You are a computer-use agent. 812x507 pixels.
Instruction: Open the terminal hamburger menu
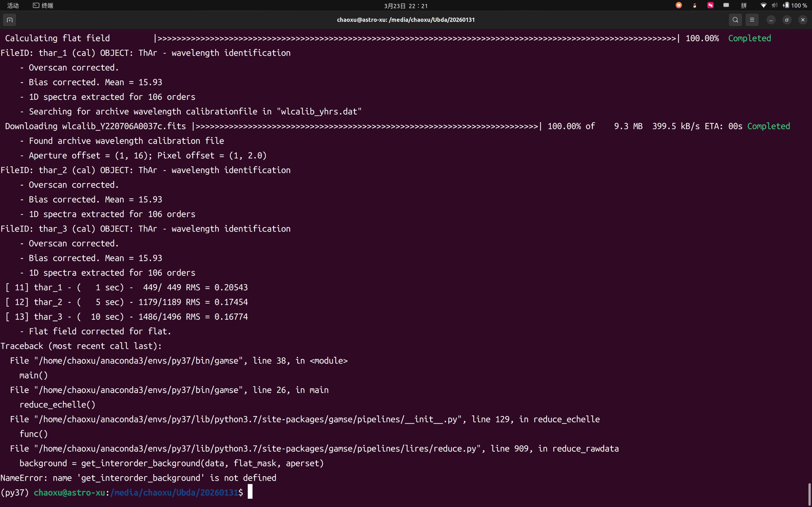752,20
